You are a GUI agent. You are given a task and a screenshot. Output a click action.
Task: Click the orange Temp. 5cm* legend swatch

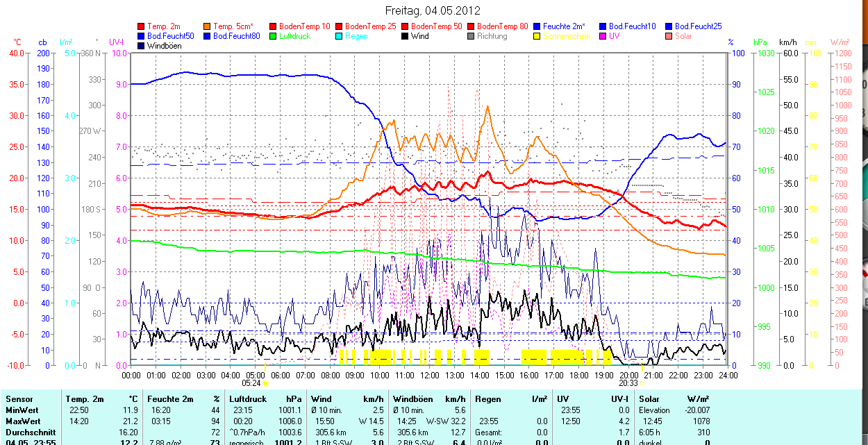[x=208, y=26]
